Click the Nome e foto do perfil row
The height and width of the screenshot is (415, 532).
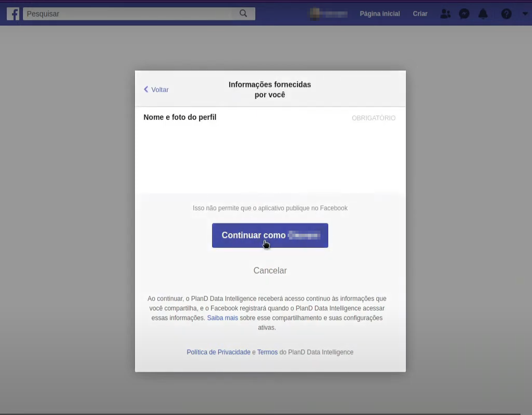[x=270, y=117]
